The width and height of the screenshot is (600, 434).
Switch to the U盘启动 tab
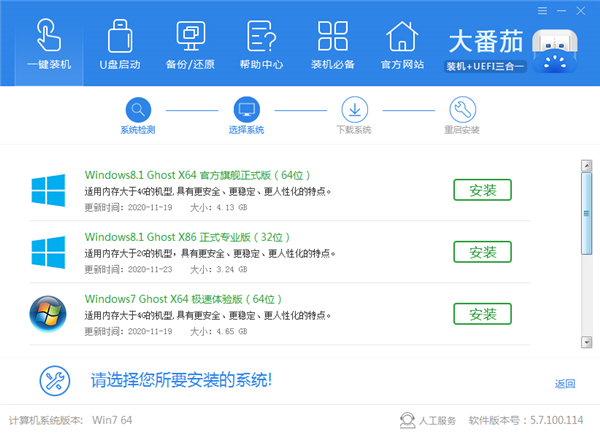(120, 45)
